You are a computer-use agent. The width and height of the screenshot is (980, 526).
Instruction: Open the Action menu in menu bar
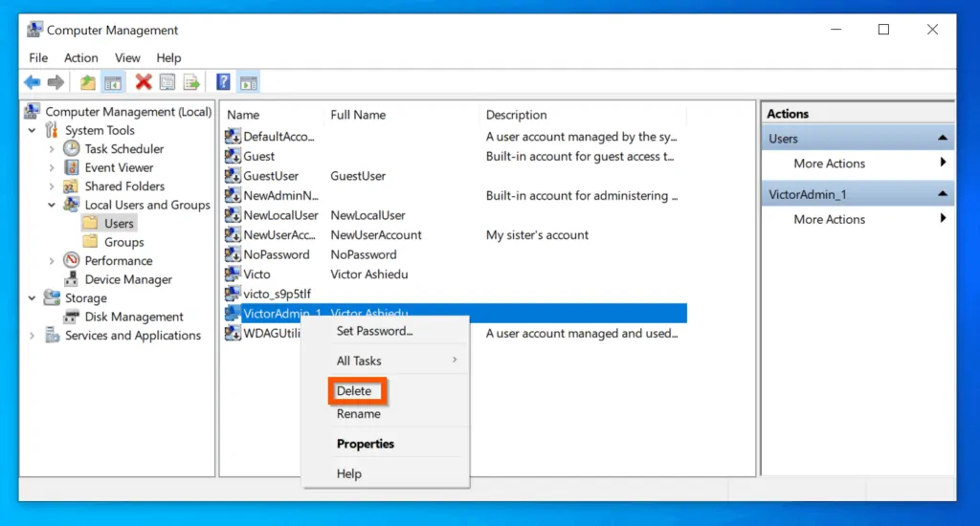(x=81, y=57)
